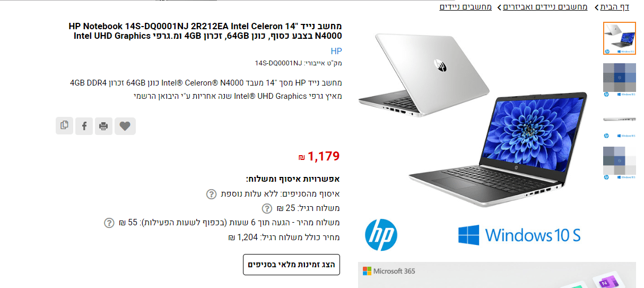Click the Windows 10 S logo
The width and height of the screenshot is (644, 288).
[519, 234]
